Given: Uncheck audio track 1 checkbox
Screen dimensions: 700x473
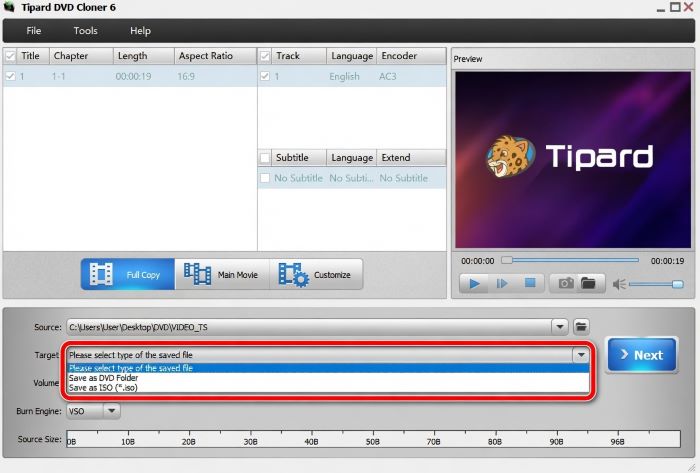Looking at the screenshot, I should click(265, 76).
